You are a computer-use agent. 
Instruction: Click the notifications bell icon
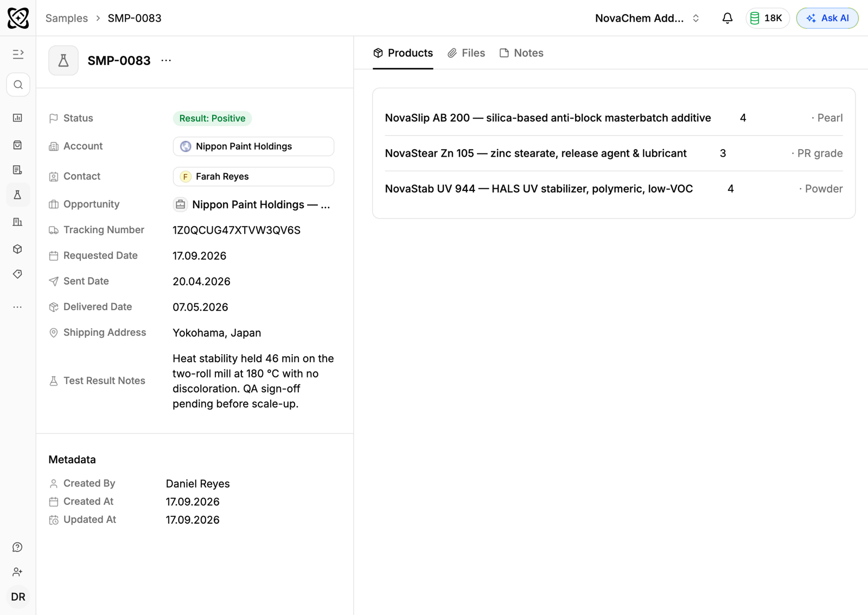(x=727, y=18)
